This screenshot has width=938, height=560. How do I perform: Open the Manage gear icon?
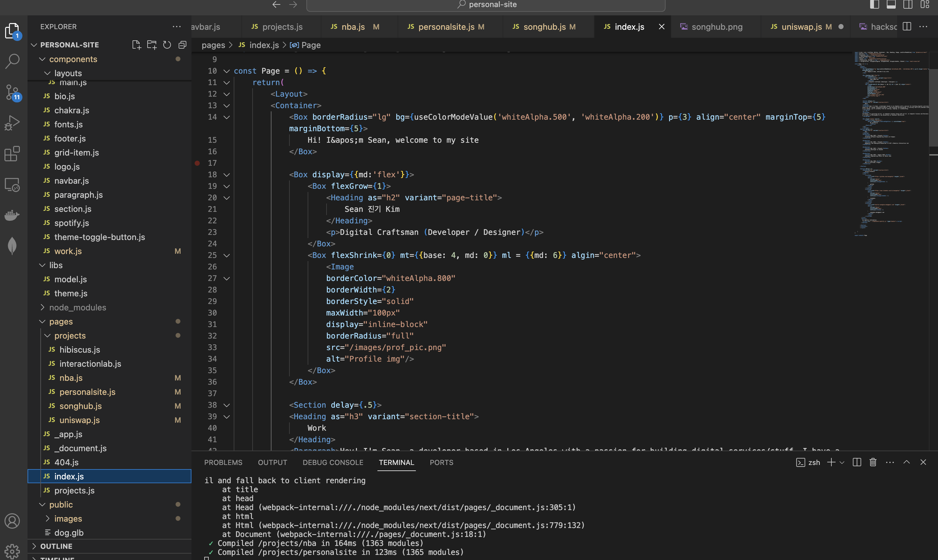[x=12, y=551]
